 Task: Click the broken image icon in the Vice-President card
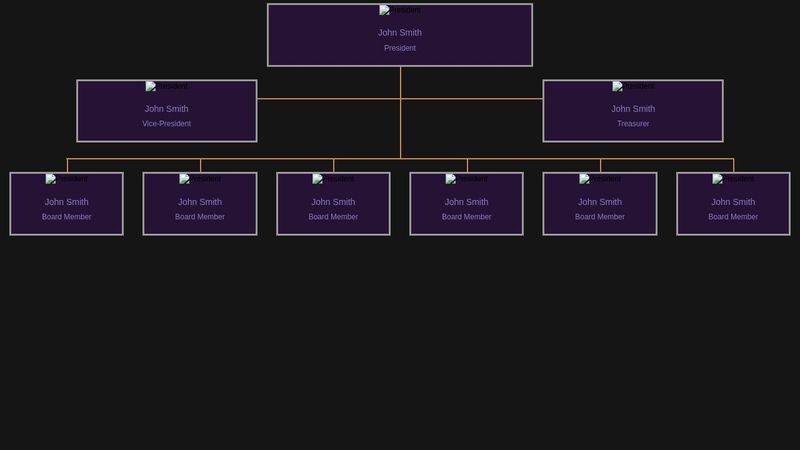[151, 86]
